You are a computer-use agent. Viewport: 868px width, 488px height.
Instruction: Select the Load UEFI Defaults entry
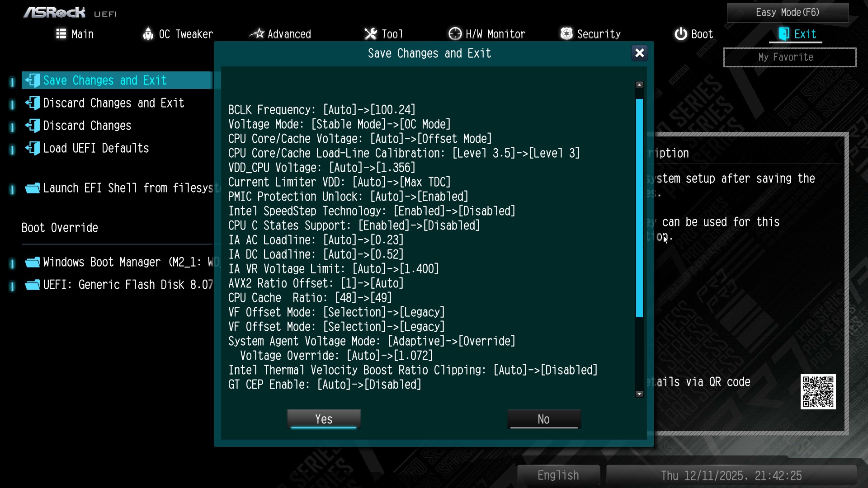coord(96,148)
